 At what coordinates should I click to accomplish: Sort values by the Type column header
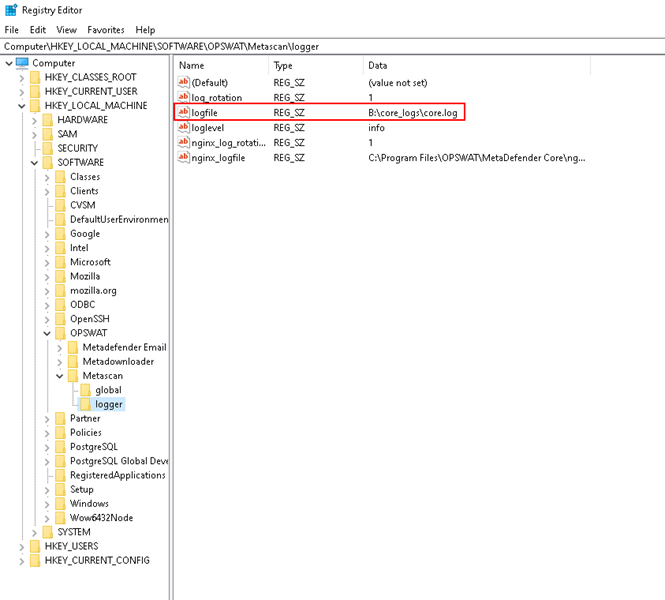coord(316,65)
